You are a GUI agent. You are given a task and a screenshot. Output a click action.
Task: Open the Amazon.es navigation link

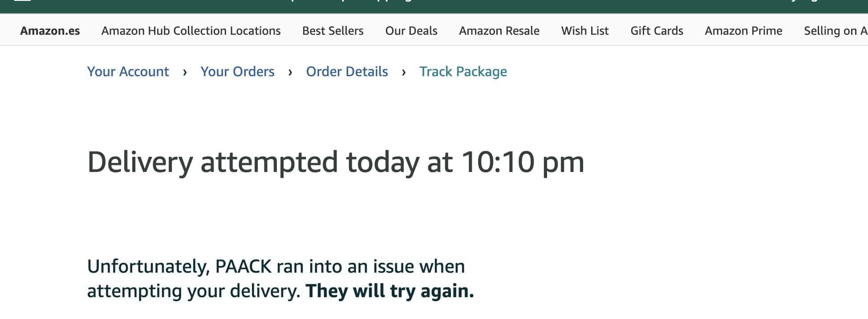pyautogui.click(x=50, y=31)
